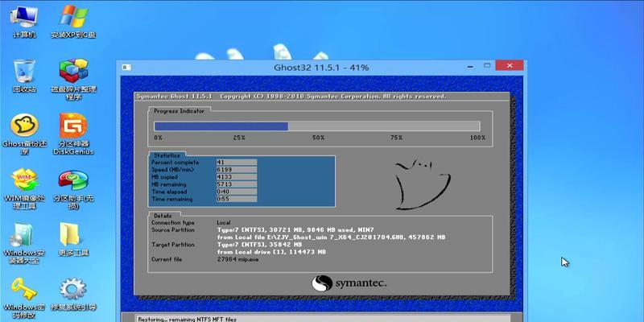Click the Ghost32 window system menu icon
This screenshot has height=322, width=644.
pos(127,67)
